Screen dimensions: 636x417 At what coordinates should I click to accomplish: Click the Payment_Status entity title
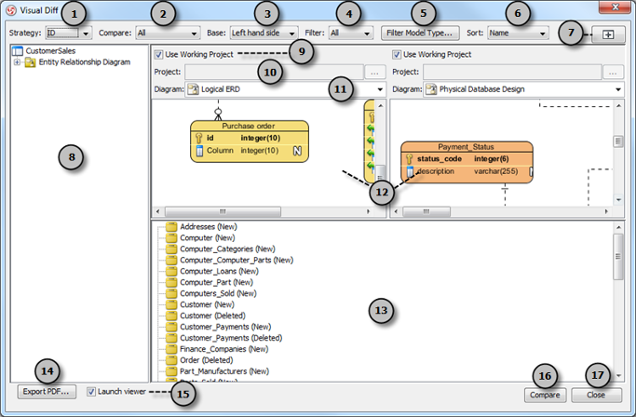466,147
